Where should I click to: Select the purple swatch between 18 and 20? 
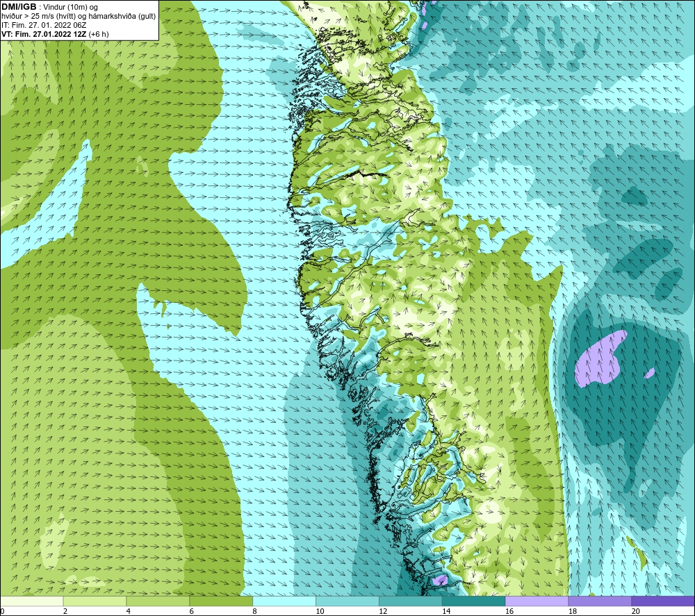click(x=600, y=601)
